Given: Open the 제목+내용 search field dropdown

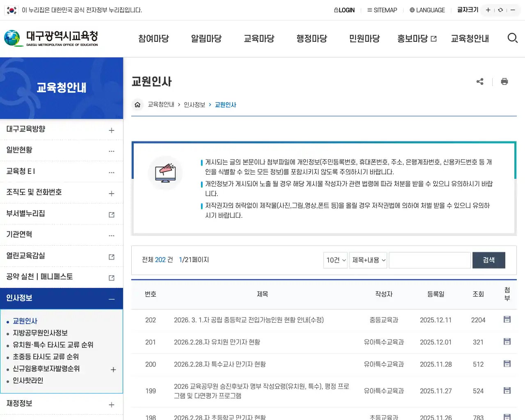Looking at the screenshot, I should (x=368, y=260).
